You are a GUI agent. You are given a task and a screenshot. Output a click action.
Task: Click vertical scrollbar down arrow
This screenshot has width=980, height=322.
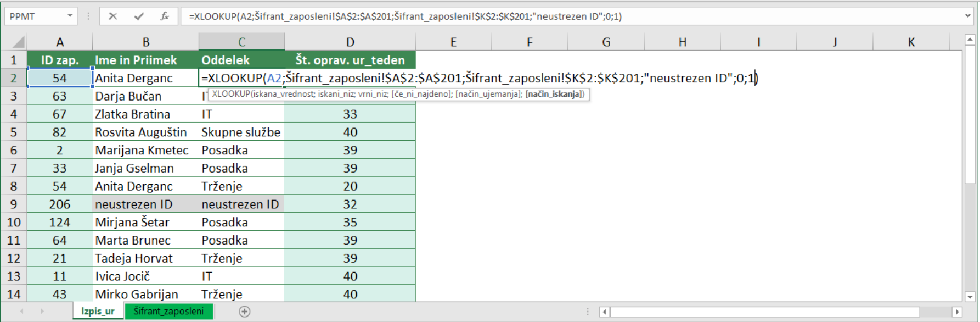tap(970, 297)
